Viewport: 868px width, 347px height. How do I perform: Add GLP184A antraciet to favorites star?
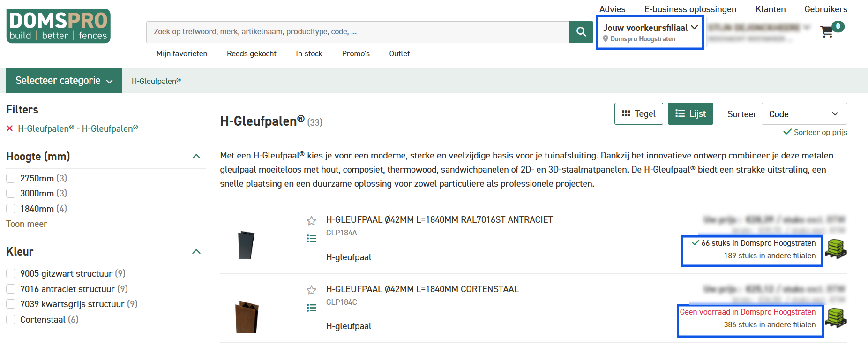(x=312, y=220)
